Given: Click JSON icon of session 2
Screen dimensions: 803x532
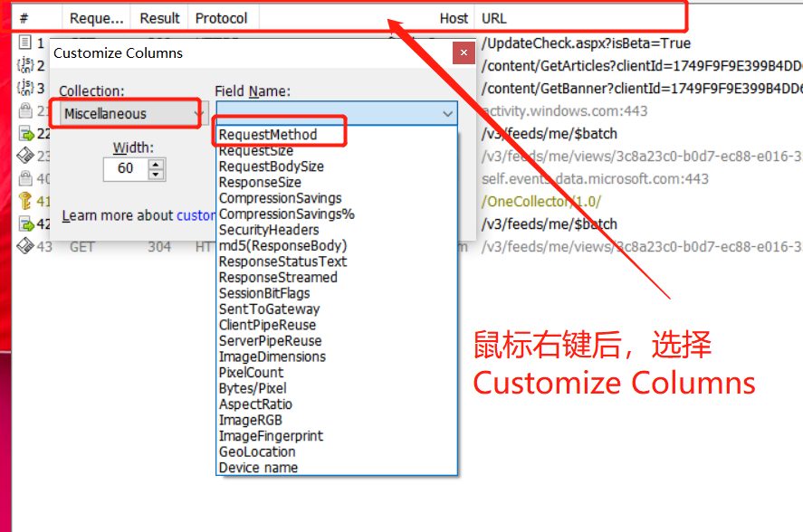Looking at the screenshot, I should point(25,65).
